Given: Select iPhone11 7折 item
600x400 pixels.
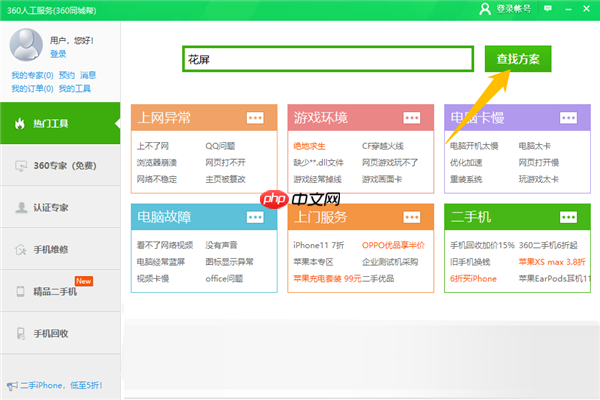Looking at the screenshot, I should click(318, 245).
